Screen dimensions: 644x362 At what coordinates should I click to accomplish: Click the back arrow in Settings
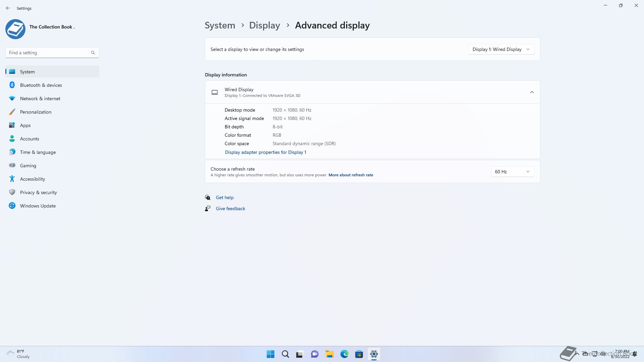8,8
